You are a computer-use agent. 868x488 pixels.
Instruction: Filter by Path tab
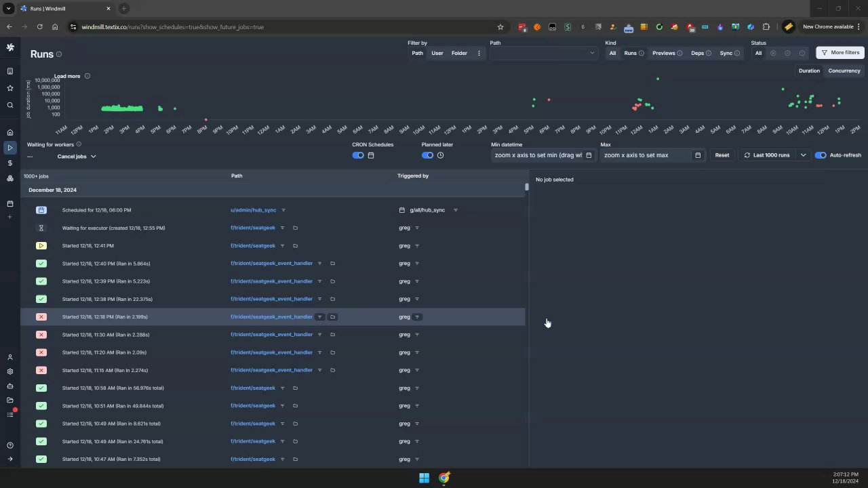tap(418, 53)
